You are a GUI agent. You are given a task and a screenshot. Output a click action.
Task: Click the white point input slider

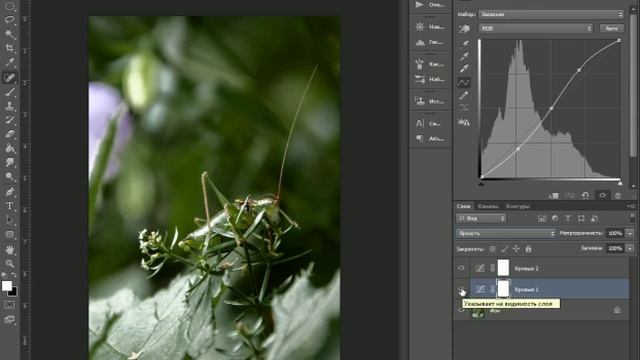[620, 182]
